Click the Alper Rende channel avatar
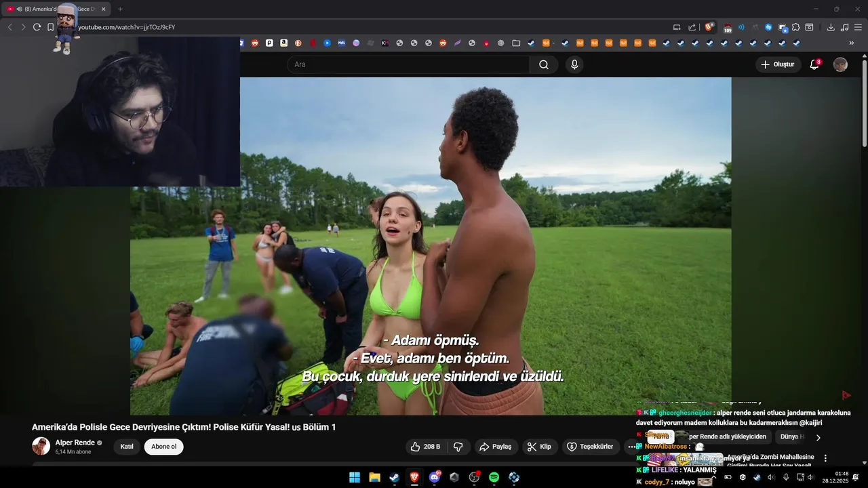This screenshot has width=868, height=488. (x=41, y=446)
